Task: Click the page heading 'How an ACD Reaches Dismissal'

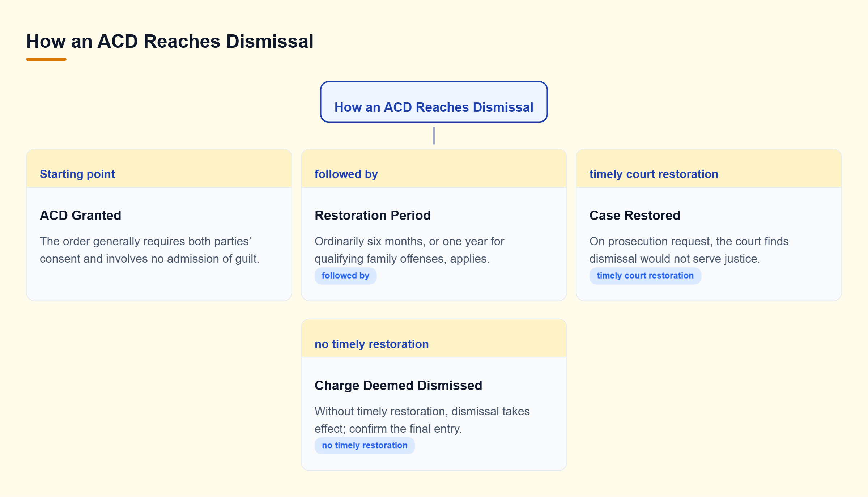Action: tap(170, 41)
